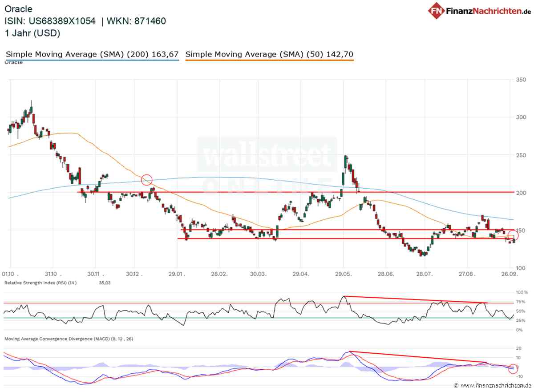Click the "ISIN: US68389X1054" text

coord(50,21)
